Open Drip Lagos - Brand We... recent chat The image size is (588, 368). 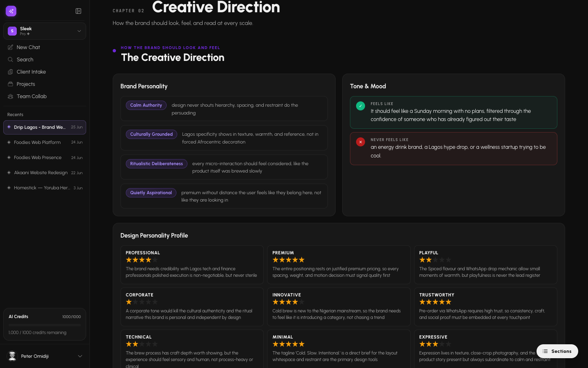(x=45, y=127)
